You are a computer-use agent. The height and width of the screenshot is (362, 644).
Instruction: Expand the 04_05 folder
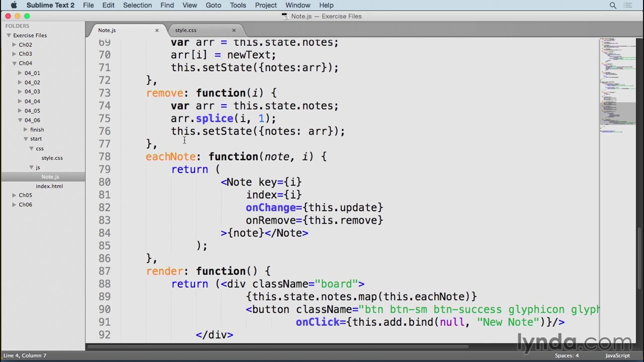point(20,111)
